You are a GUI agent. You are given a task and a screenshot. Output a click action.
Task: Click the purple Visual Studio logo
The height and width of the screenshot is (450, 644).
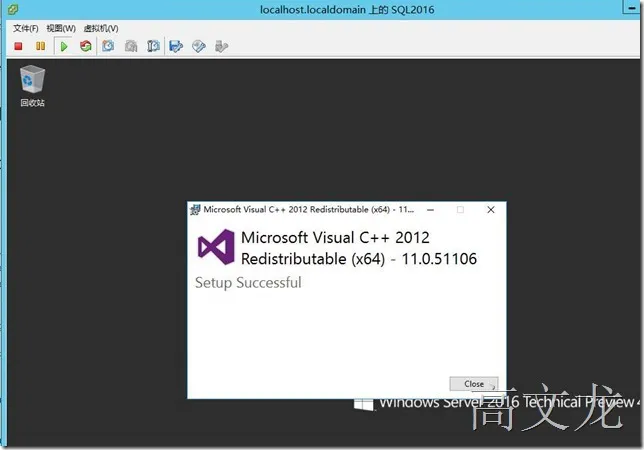tap(216, 247)
